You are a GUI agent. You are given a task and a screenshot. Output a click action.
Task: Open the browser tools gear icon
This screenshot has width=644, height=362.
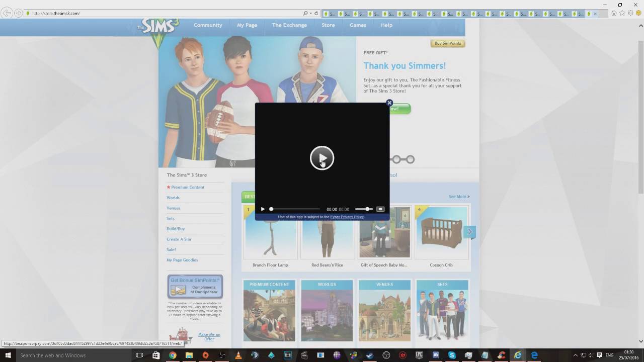pos(630,13)
